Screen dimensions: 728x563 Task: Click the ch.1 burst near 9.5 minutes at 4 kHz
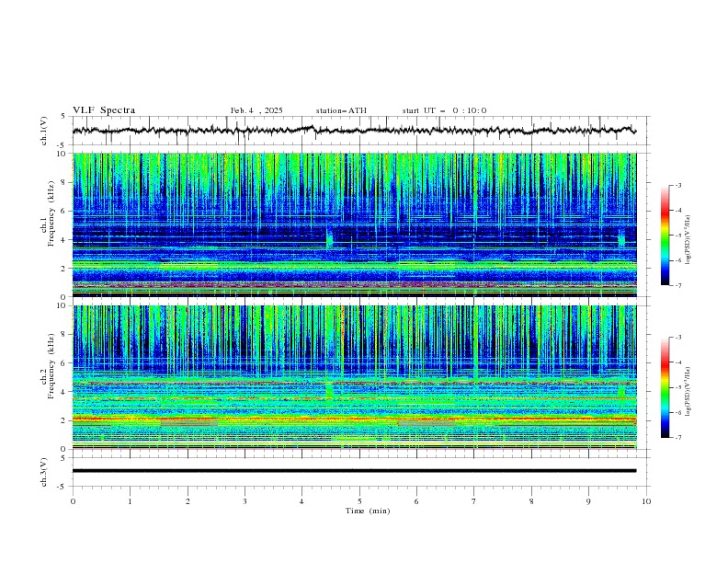click(x=621, y=239)
